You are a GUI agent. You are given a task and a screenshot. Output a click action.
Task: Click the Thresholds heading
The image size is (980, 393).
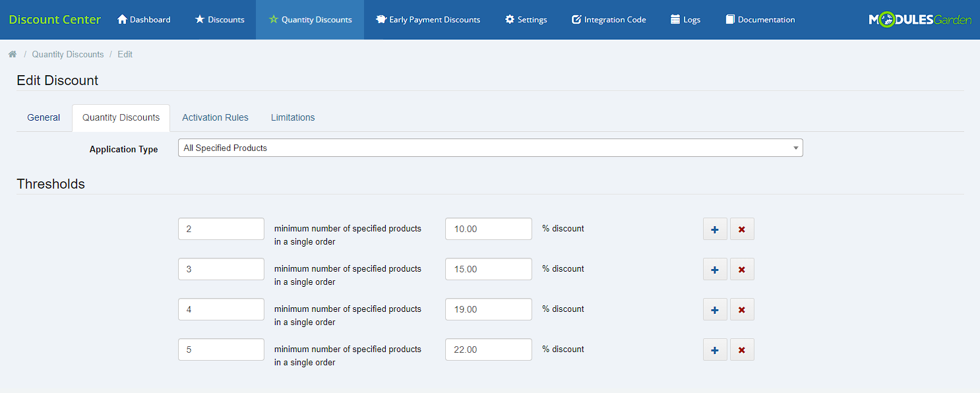point(51,184)
